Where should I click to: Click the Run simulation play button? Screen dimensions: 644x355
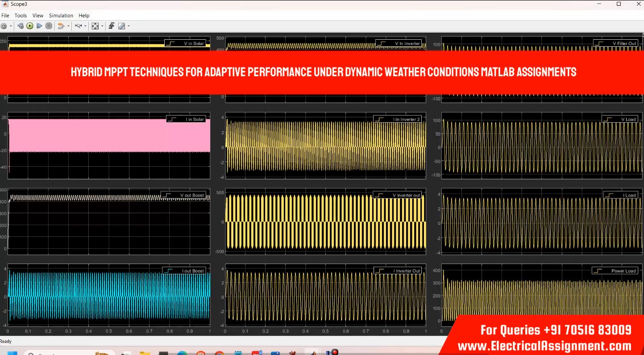tap(30, 26)
